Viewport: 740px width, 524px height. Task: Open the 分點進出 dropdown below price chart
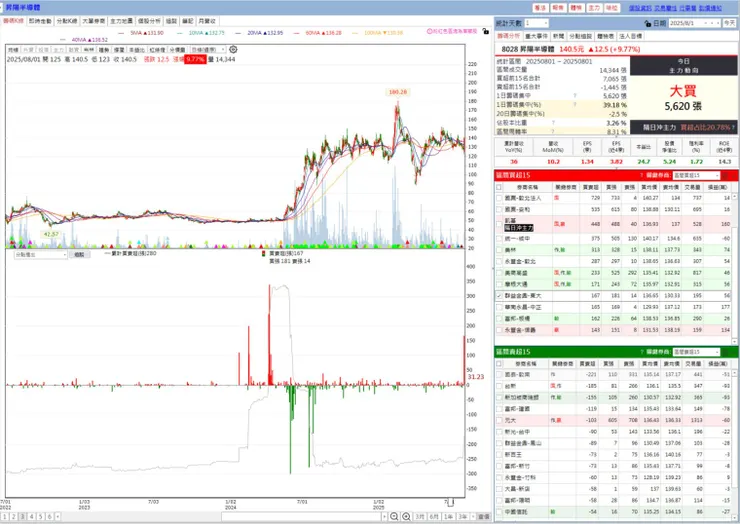pos(65,254)
